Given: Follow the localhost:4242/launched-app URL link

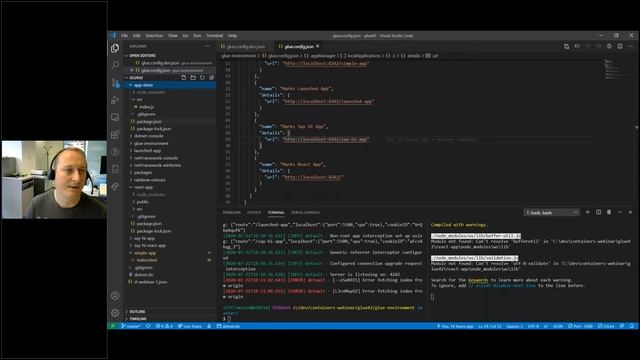Looking at the screenshot, I should click(329, 102).
